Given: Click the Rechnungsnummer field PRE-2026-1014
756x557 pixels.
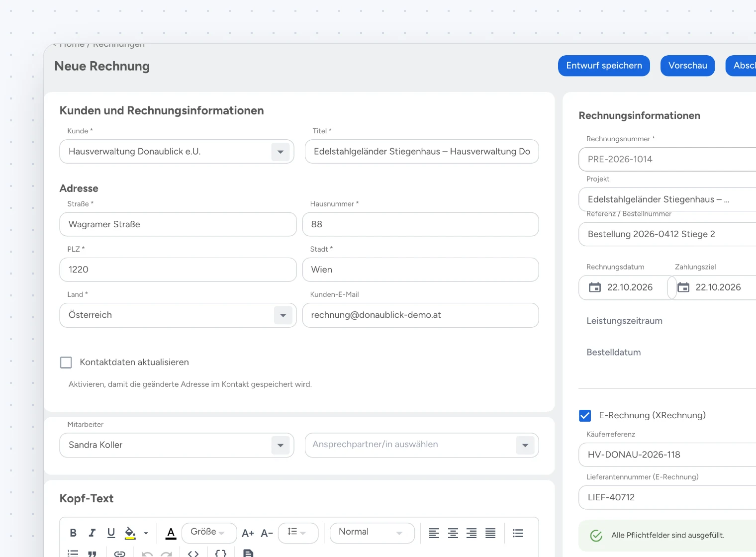Looking at the screenshot, I should click(x=667, y=159).
